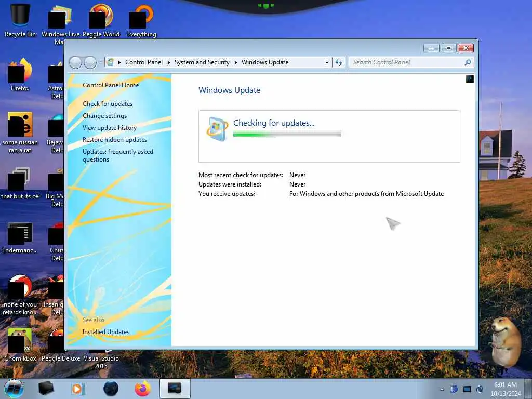Open black box taskbar icon

click(46, 389)
